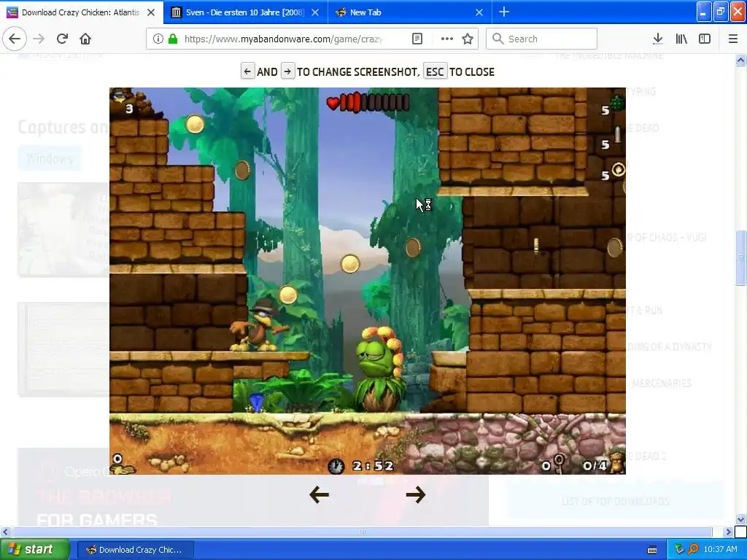
Task: Click the vertical scrollbar thumb
Action: click(740, 257)
